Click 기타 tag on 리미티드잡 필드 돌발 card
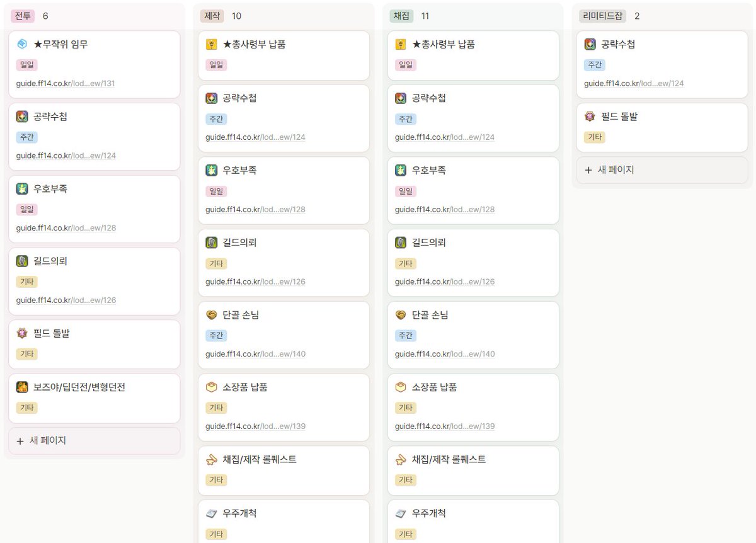This screenshot has height=543, width=756. point(595,137)
